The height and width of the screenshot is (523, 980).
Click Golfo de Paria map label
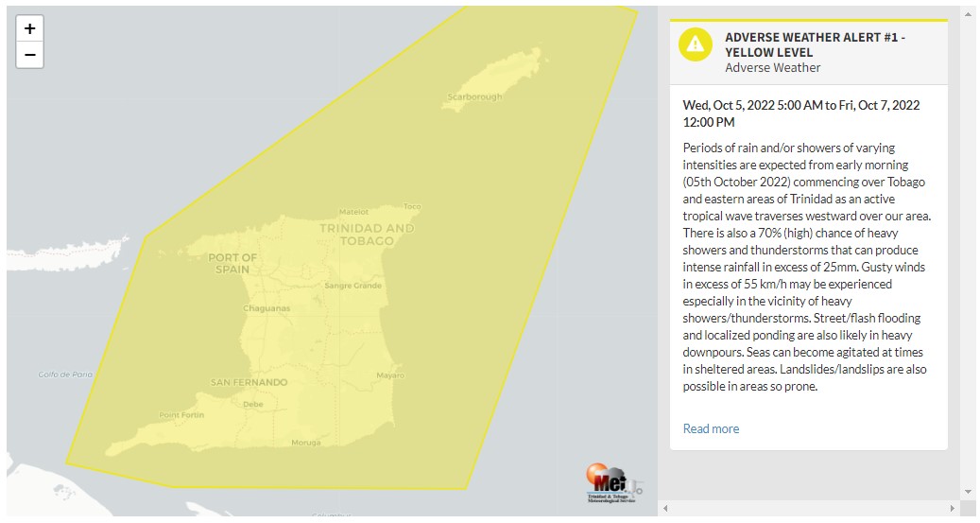(x=65, y=375)
